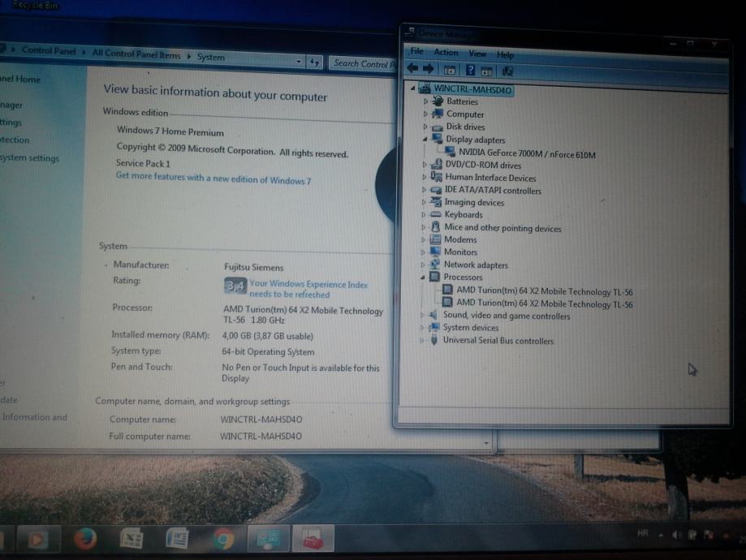Open the Action menu in Device Manager
This screenshot has width=746, height=560.
pyautogui.click(x=446, y=52)
